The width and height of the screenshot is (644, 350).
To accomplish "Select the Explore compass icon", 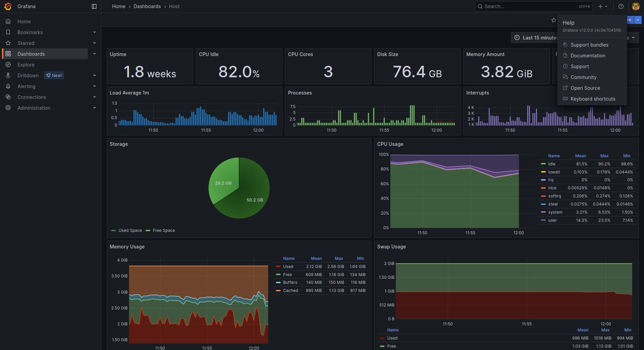I will pos(8,64).
